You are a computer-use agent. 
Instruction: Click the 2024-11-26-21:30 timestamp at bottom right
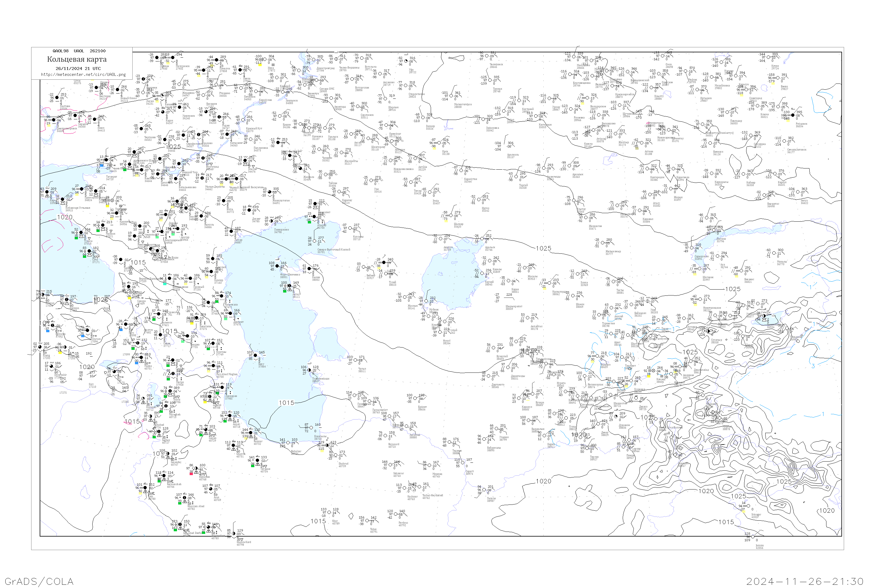pos(805,581)
